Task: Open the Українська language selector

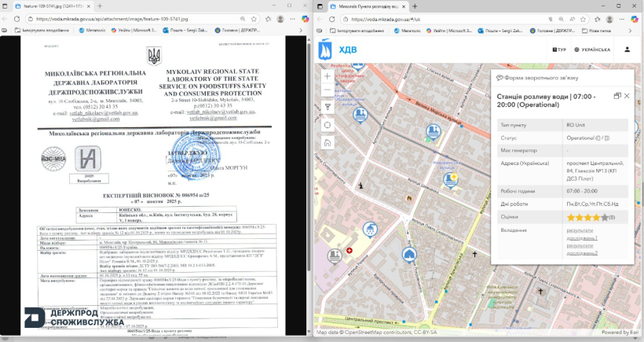Action: pyautogui.click(x=594, y=50)
